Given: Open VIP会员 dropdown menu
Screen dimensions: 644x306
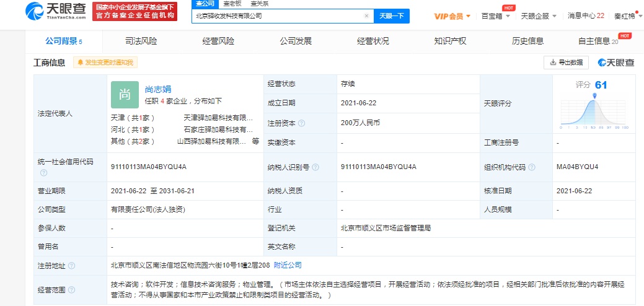Looking at the screenshot, I should [x=452, y=16].
